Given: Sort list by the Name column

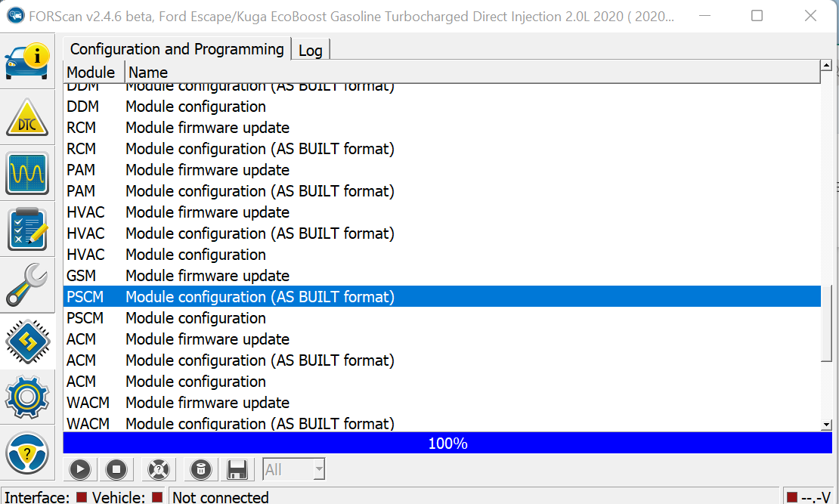Looking at the screenshot, I should pos(148,72).
